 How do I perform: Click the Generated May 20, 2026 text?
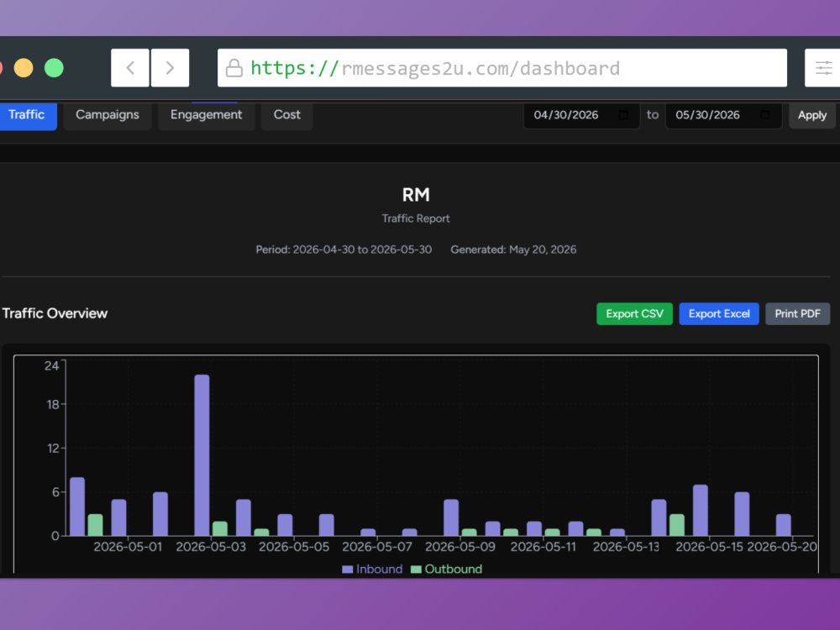pos(513,249)
